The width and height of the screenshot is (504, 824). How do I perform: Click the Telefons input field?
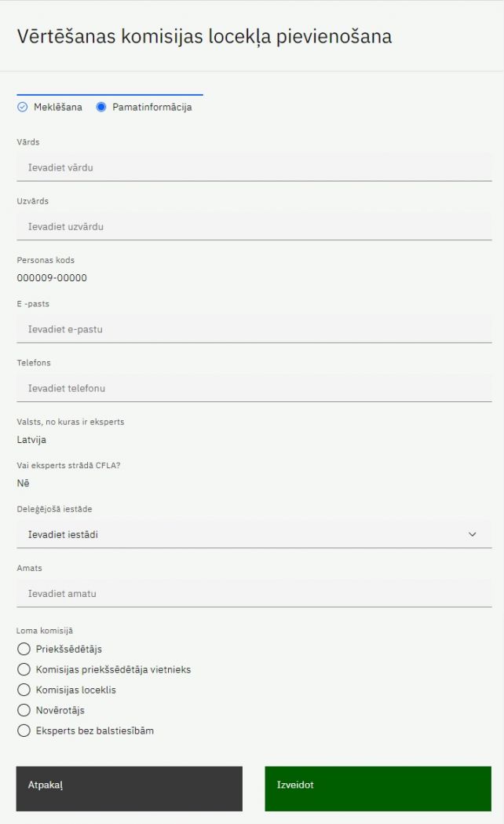point(254,388)
